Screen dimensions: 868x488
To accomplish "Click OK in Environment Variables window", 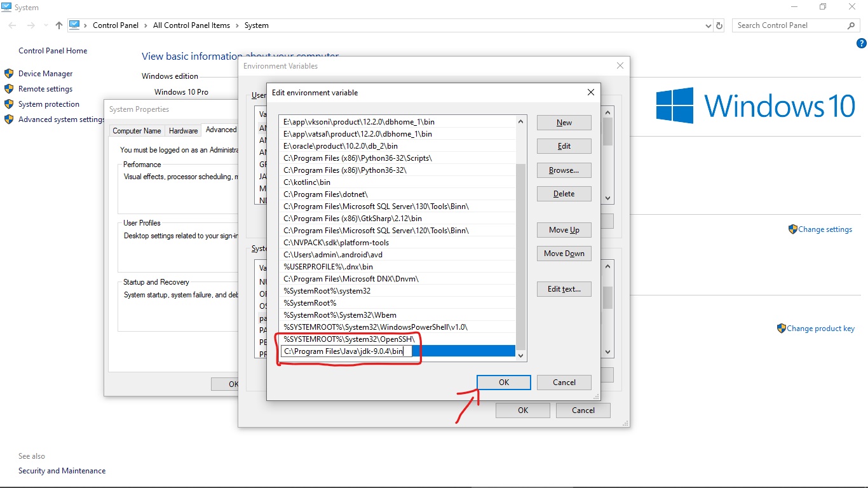I will (x=523, y=410).
